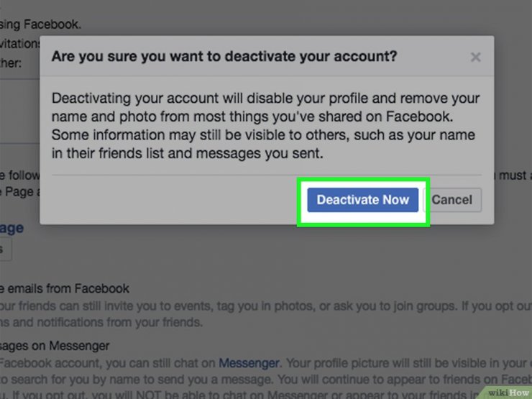Image resolution: width=532 pixels, height=399 pixels.
Task: Open the Messenger link in background page
Action: pos(249,363)
